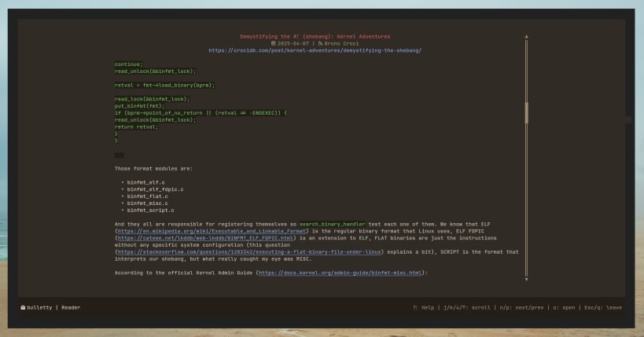Click the 'According to the official Kernel Admin Guide' text
This screenshot has height=337, width=644.
pos(183,273)
